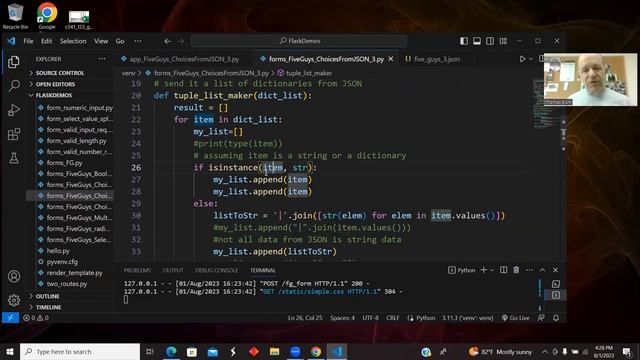
Task: Open the Selection menu
Action: coord(73,41)
